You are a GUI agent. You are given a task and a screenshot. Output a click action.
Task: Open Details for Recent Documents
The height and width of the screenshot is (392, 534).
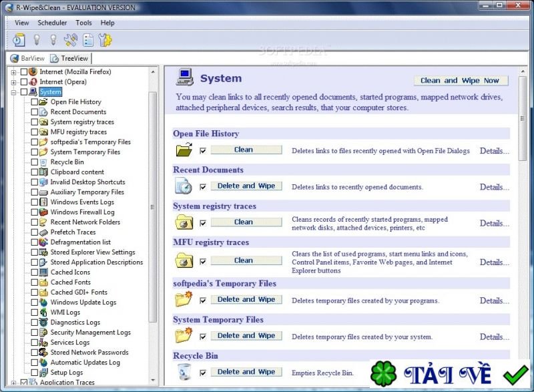point(493,187)
